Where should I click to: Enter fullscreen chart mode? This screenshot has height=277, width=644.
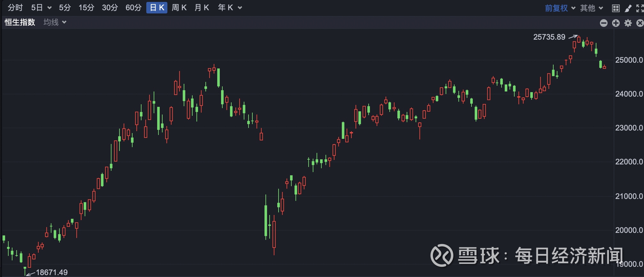(640, 8)
